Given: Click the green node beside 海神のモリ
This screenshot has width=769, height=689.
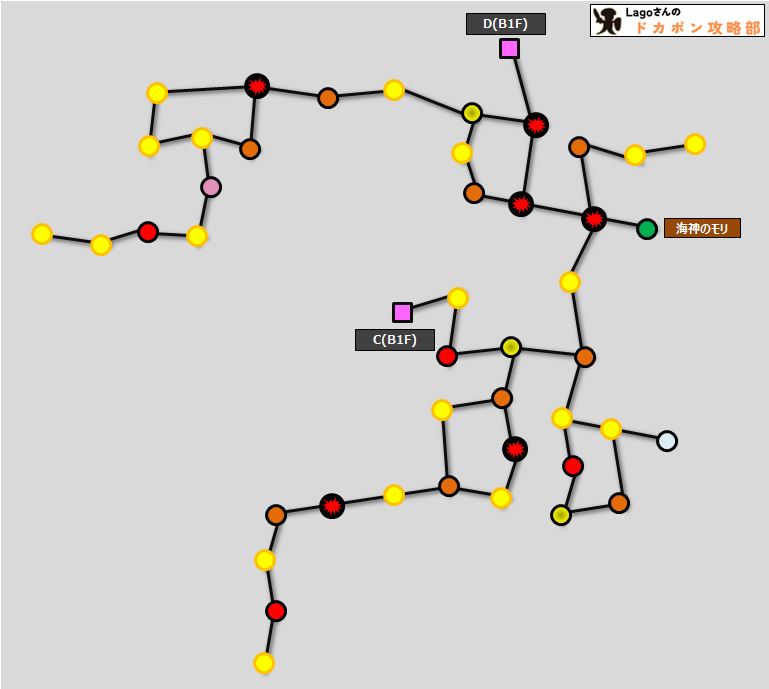Looking at the screenshot, I should [647, 229].
